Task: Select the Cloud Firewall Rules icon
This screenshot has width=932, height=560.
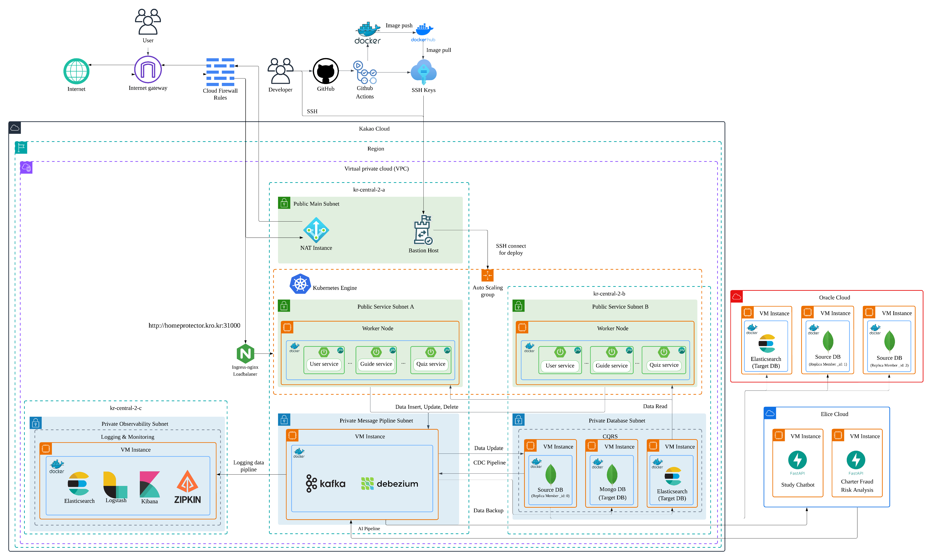Action: click(220, 72)
